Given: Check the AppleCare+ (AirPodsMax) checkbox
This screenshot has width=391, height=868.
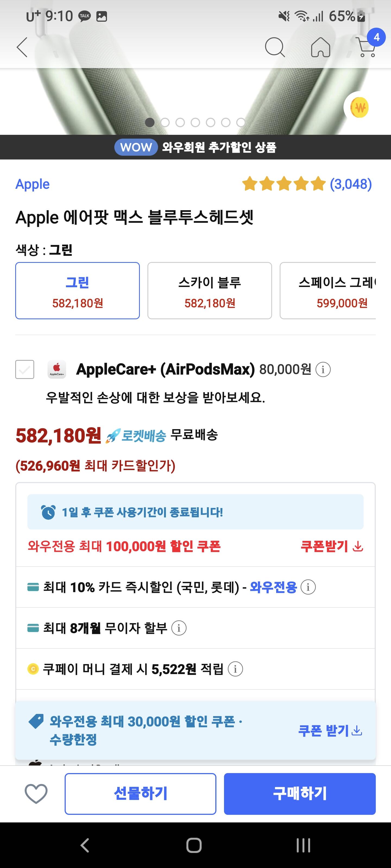Looking at the screenshot, I should 25,369.
